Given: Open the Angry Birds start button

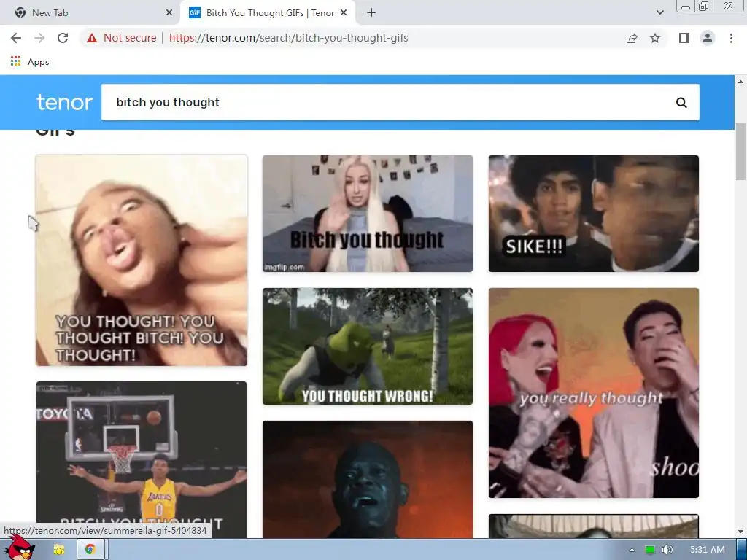Looking at the screenshot, I should pos(20,548).
